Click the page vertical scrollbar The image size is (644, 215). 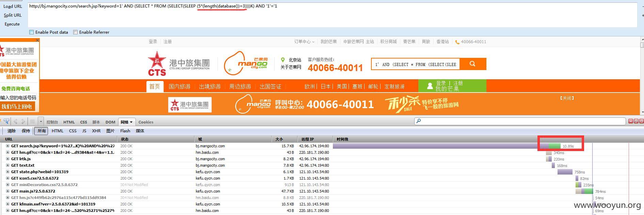pos(642,77)
